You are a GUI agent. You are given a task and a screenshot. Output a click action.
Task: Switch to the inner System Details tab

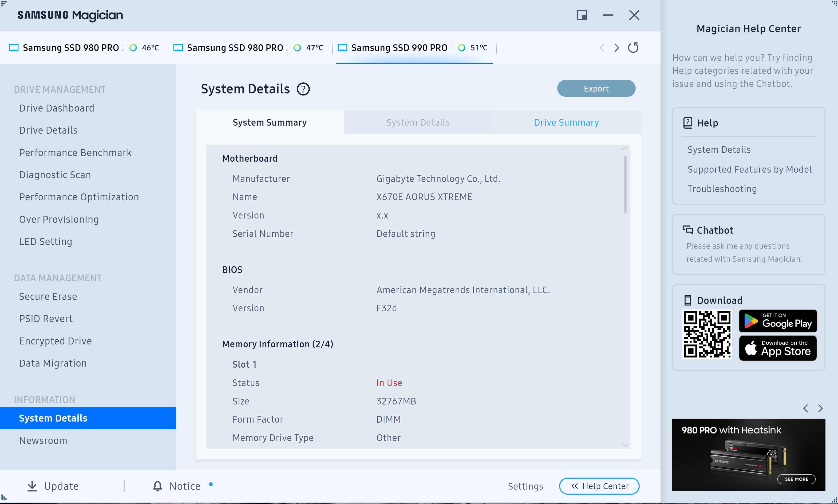418,122
